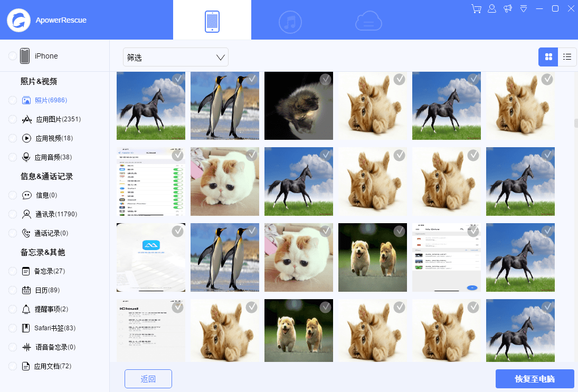Viewport: 578px width, 392px height.
Task: Switch to list view layout
Action: pos(567,57)
